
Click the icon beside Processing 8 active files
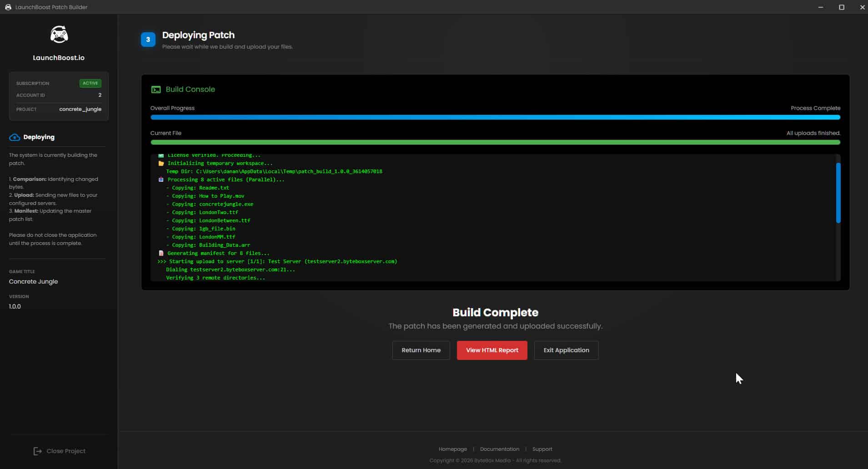[161, 180]
